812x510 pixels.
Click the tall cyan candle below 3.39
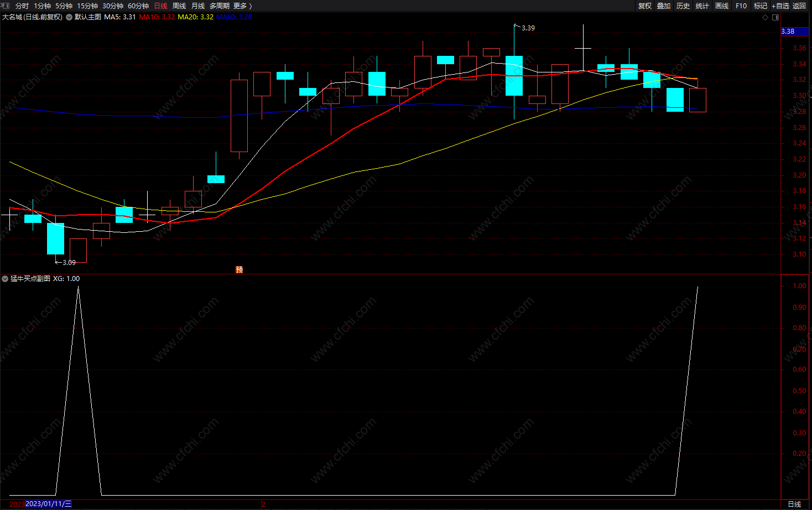pos(514,76)
